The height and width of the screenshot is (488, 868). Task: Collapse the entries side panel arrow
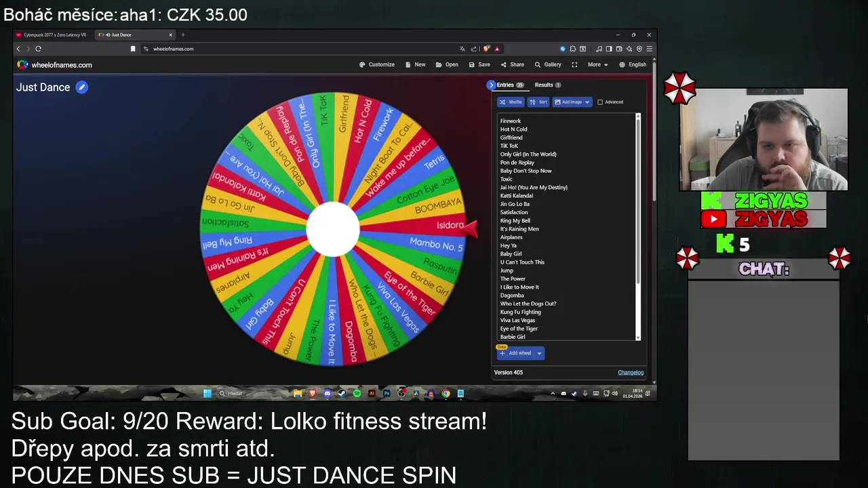tap(491, 85)
